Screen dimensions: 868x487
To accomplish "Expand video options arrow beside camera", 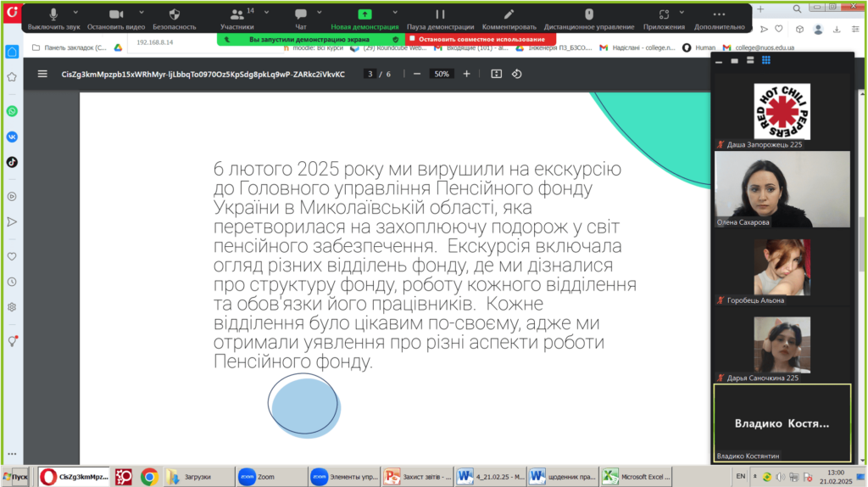I will point(142,12).
